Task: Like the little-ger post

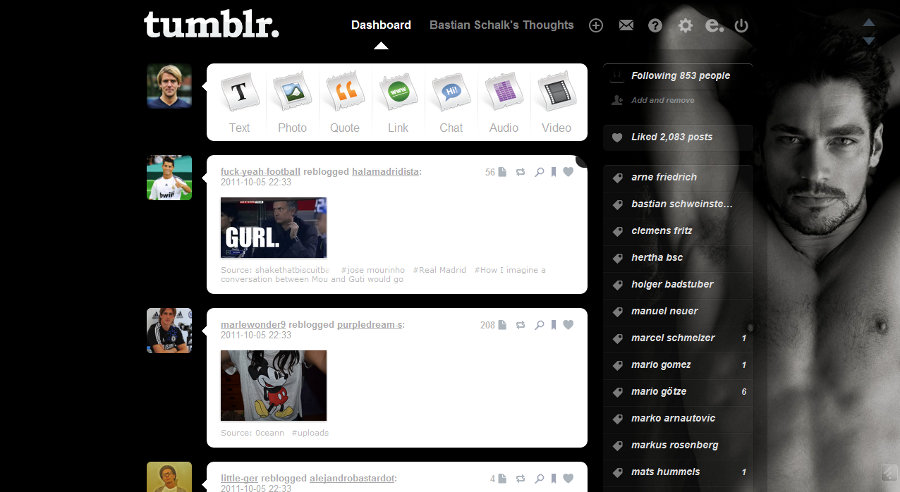Action: (x=568, y=478)
